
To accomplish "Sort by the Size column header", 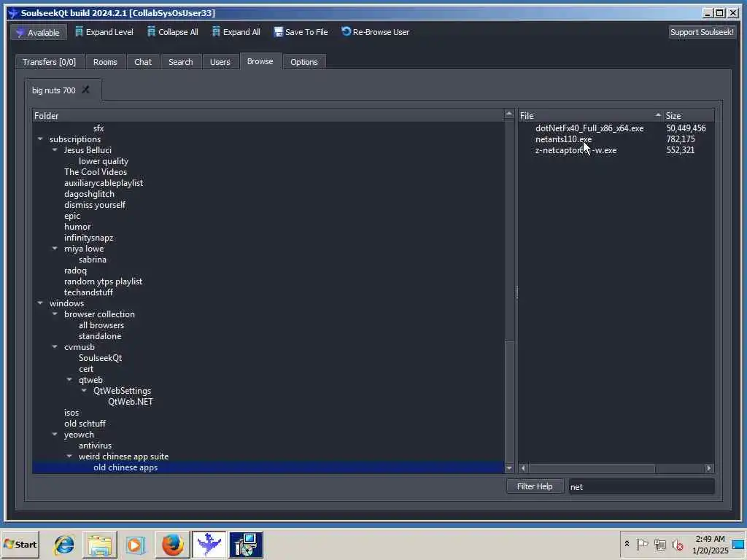I will [689, 116].
